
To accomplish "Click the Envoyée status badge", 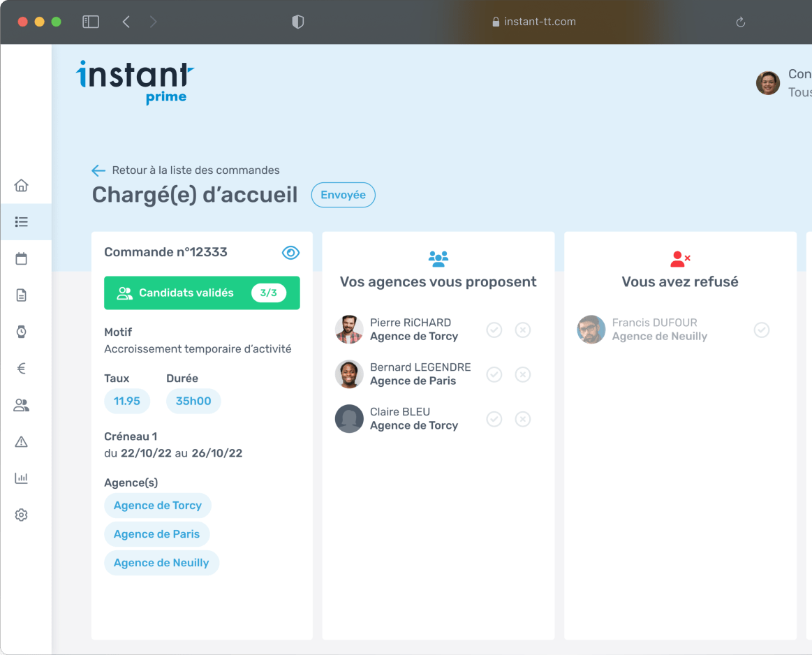I will click(343, 196).
